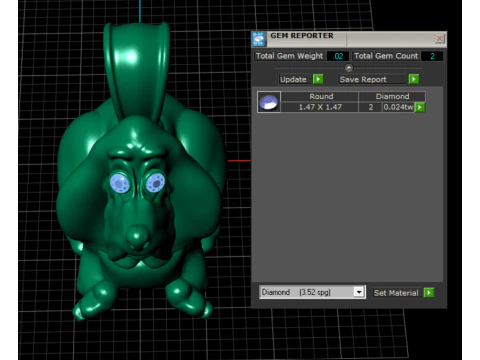
Task: Click the Diamond material header cell
Action: click(x=392, y=96)
